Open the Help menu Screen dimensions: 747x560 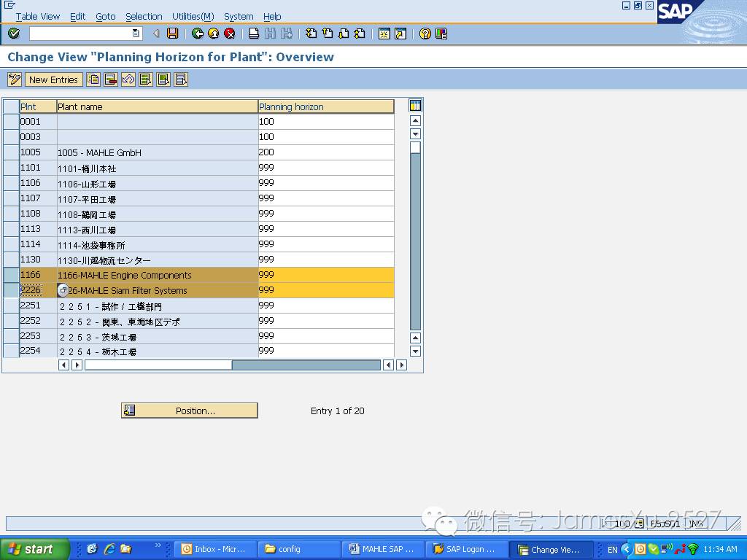(x=272, y=16)
